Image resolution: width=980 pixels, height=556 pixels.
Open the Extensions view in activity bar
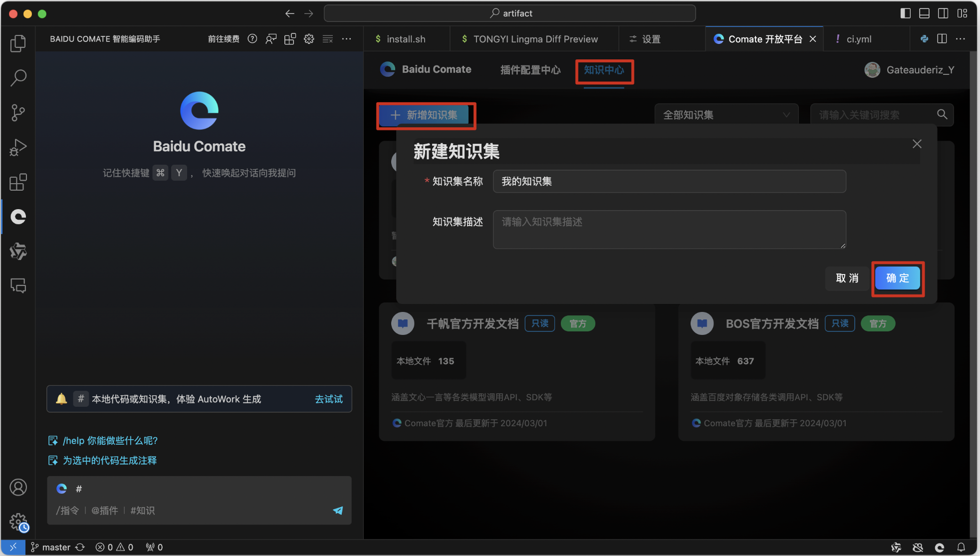tap(18, 182)
